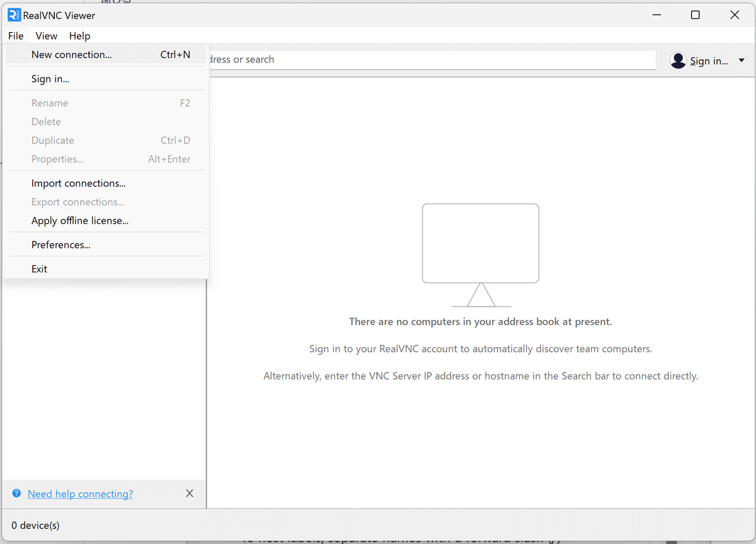Choose Exit in the File menu
Viewport: 756px width, 544px height.
pyautogui.click(x=106, y=269)
